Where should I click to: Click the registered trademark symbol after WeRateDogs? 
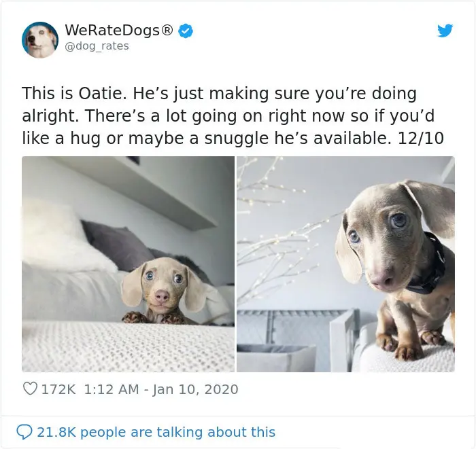(167, 30)
